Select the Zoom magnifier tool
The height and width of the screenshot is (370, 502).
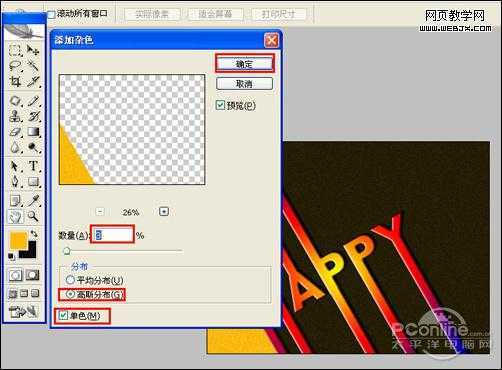33,217
